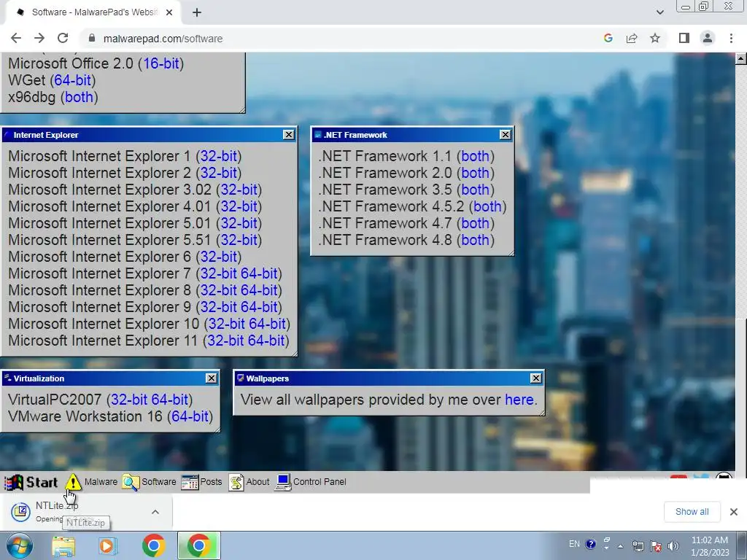747x560 pixels.
Task: Open Microsoft Office 2.0 16-bit link
Action: pyautogui.click(x=161, y=63)
